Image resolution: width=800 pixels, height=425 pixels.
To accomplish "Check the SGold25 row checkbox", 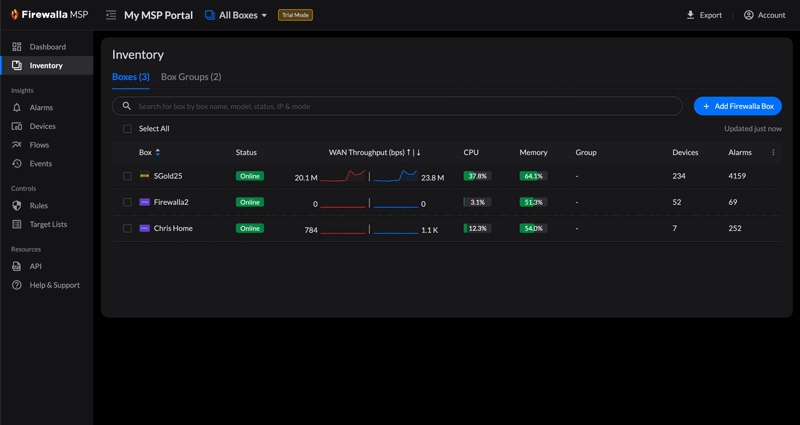I will (127, 176).
